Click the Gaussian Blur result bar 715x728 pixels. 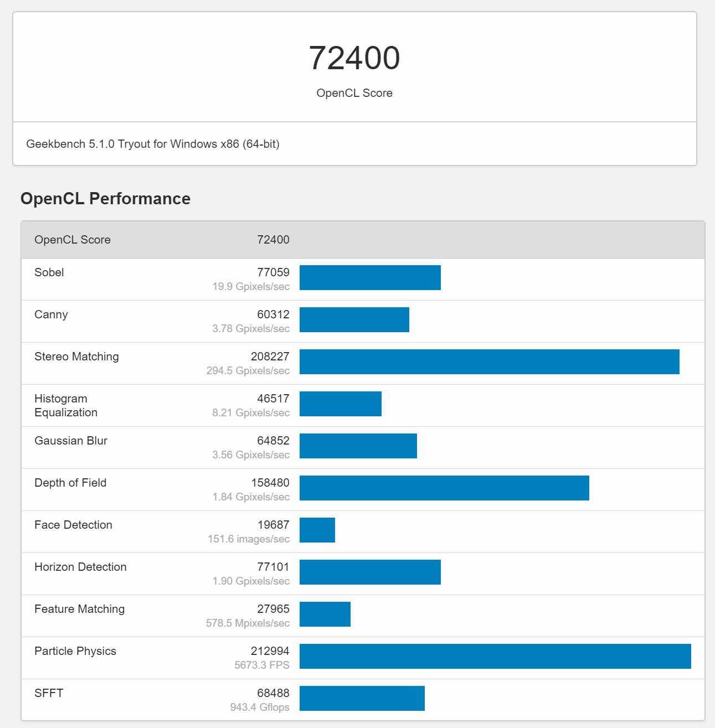pyautogui.click(x=358, y=446)
